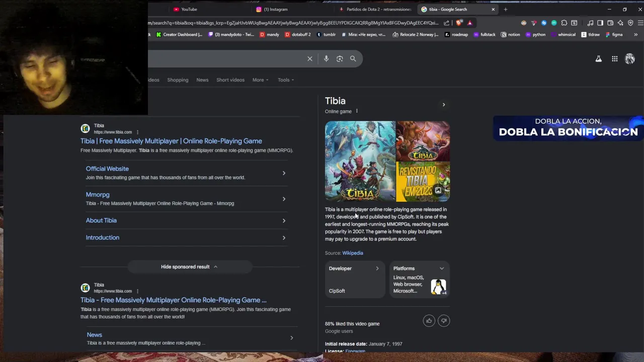
Task: Open the mandydoto Twitch bookmark
Action: coord(231,35)
